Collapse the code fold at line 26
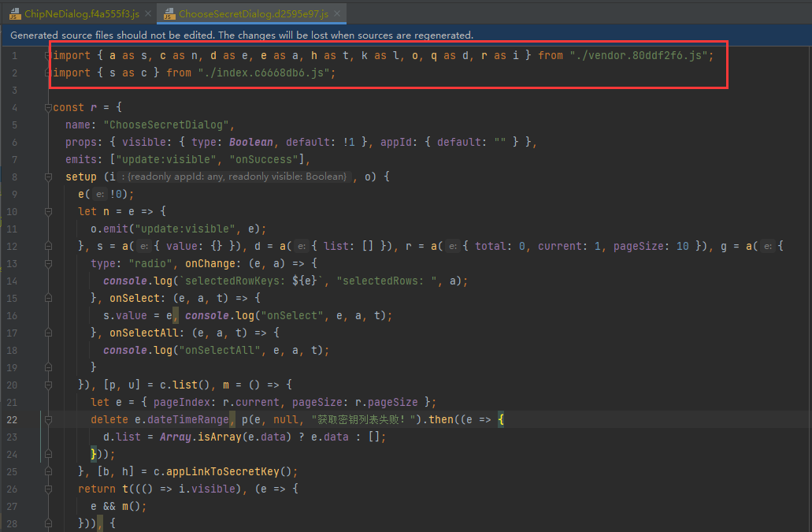Screen dimensions: 812x532 pos(47,489)
